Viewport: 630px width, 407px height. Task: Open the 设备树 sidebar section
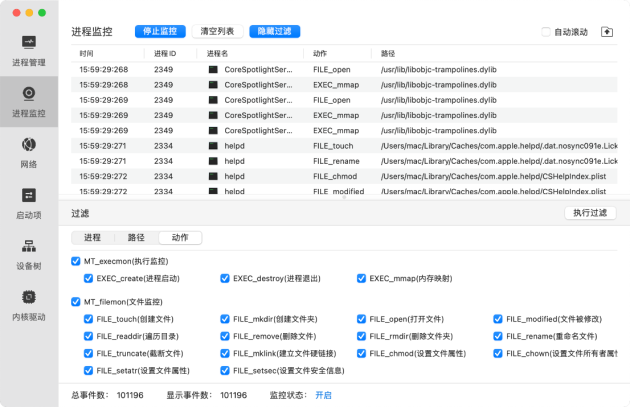(x=29, y=255)
